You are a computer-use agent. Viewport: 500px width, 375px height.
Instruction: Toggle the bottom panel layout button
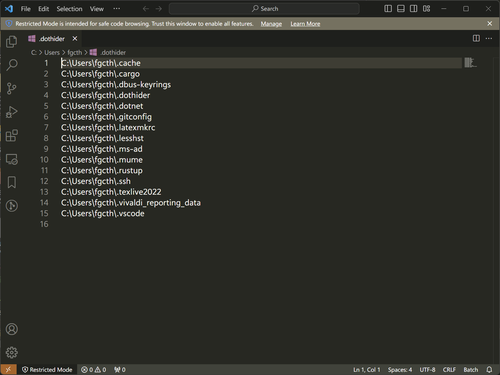point(401,9)
